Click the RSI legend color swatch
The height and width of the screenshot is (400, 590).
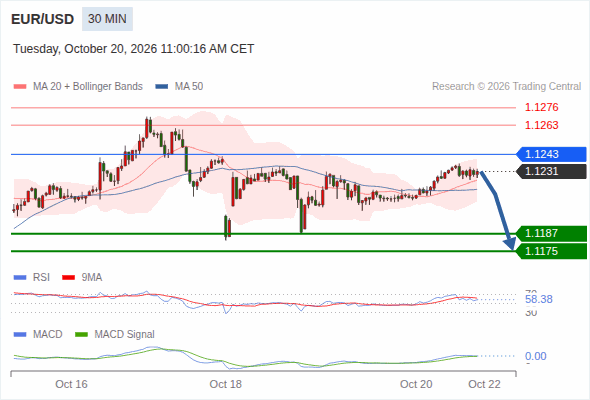pos(20,278)
